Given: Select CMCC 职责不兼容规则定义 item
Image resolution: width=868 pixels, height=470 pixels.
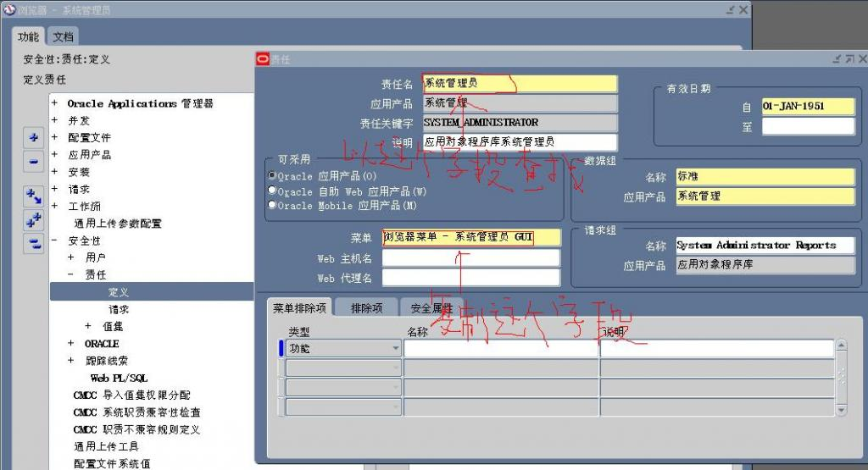Looking at the screenshot, I should (136, 429).
